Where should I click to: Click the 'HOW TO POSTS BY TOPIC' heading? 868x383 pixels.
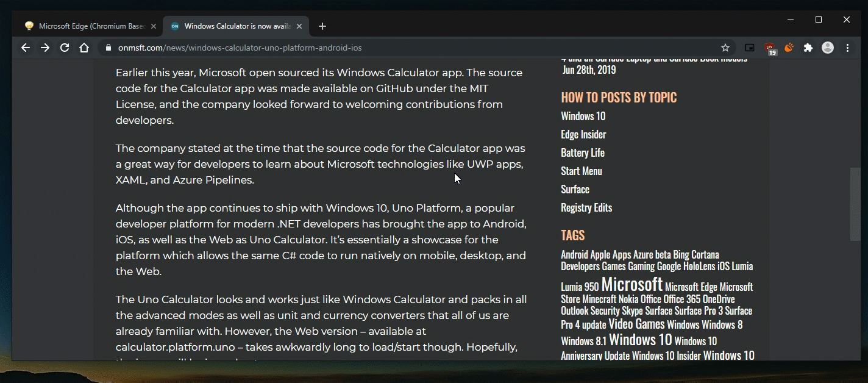(x=619, y=97)
